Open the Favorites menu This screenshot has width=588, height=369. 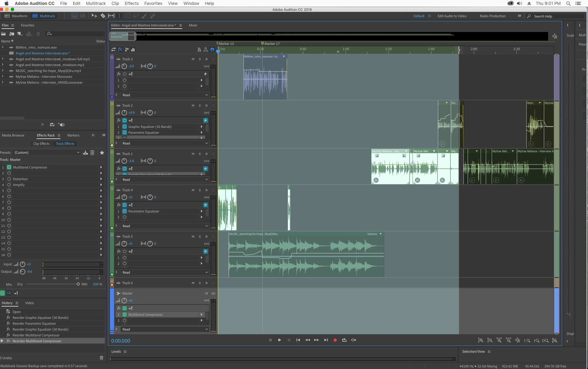pos(153,3)
